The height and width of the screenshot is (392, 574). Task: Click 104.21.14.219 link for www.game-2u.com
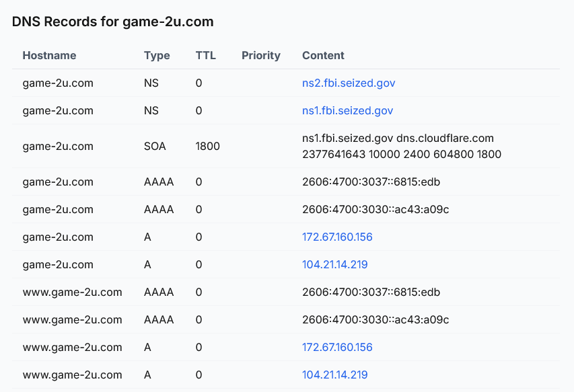334,375
